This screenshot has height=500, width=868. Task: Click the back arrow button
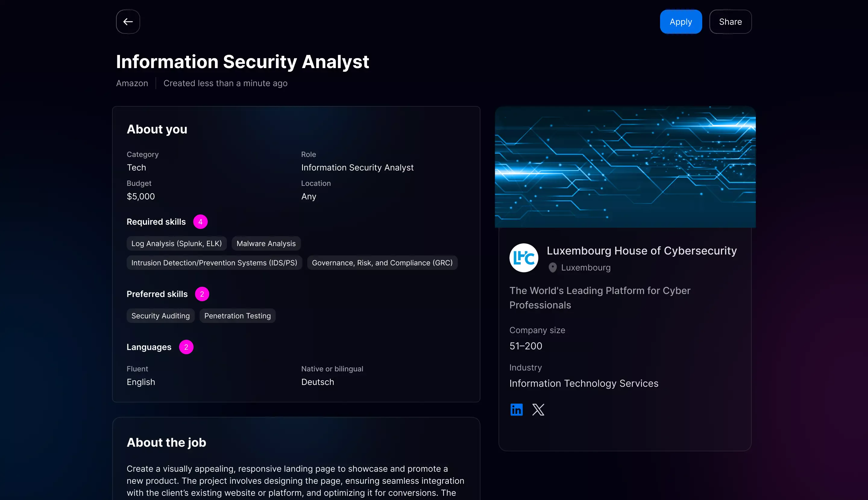[128, 22]
